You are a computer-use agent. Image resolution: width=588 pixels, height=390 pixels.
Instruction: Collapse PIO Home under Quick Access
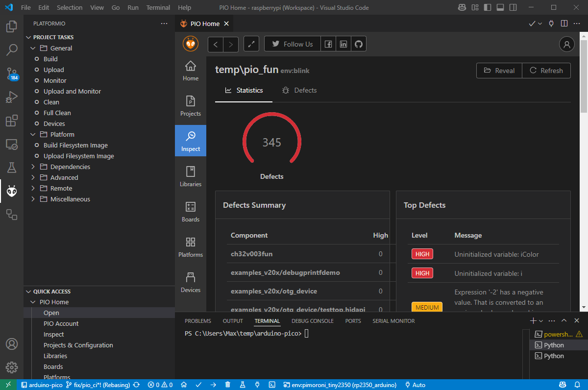[33, 302]
